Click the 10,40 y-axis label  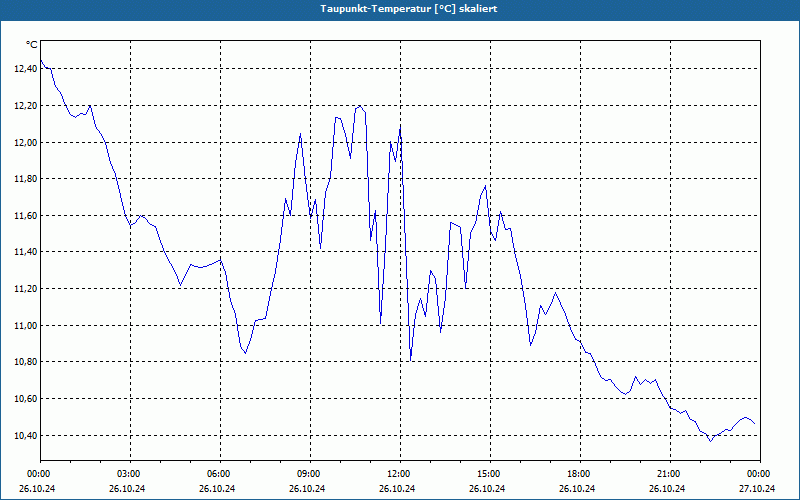(x=26, y=435)
